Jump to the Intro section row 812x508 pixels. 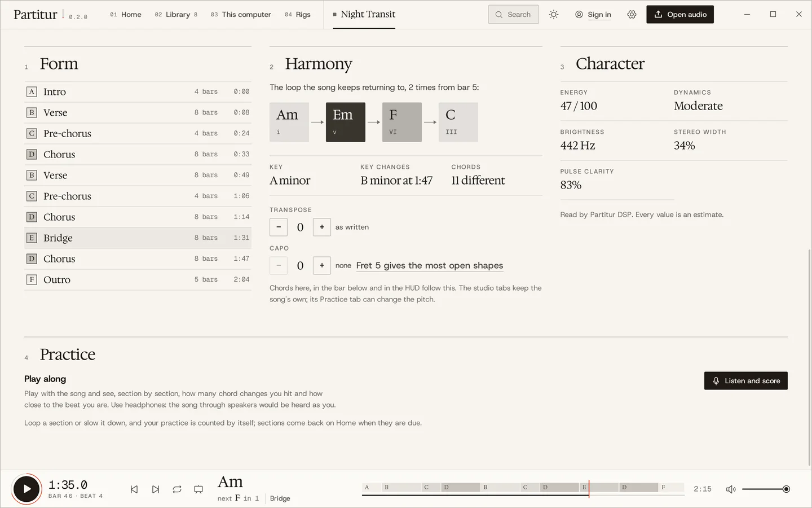point(138,91)
